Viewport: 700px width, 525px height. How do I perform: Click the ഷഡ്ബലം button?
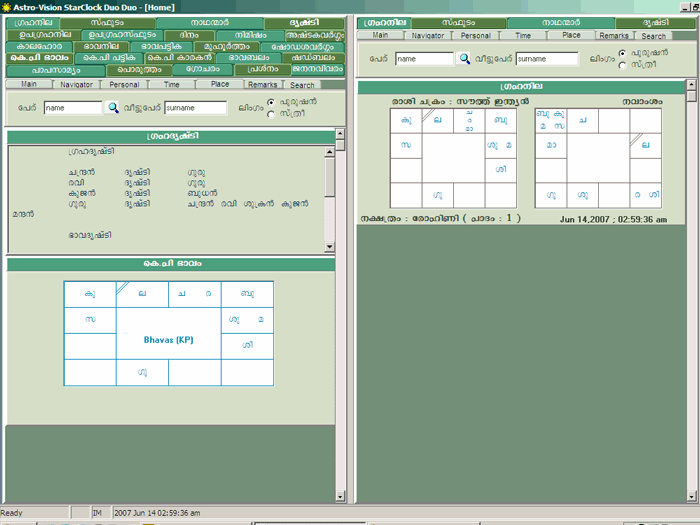313,58
